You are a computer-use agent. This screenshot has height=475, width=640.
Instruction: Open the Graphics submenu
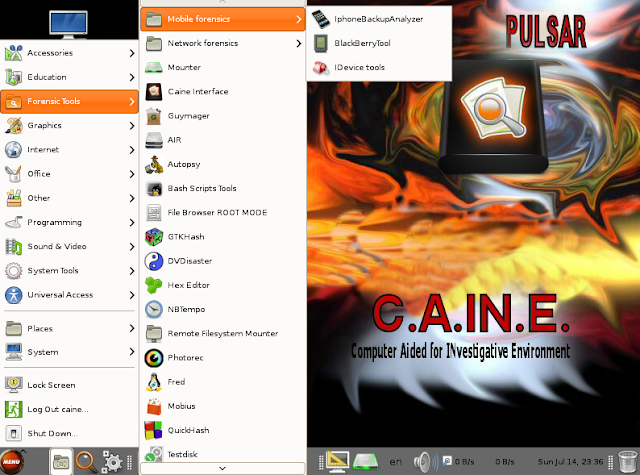click(x=69, y=125)
